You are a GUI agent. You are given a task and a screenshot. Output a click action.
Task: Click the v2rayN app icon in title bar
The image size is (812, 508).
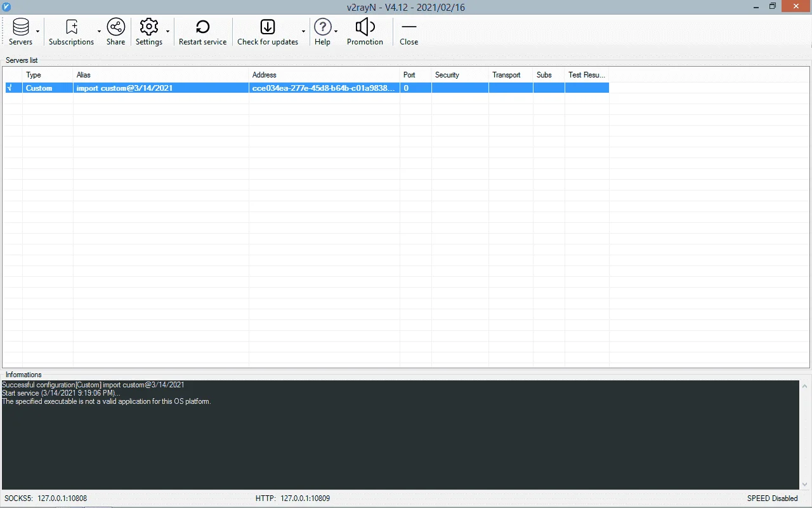[7, 7]
